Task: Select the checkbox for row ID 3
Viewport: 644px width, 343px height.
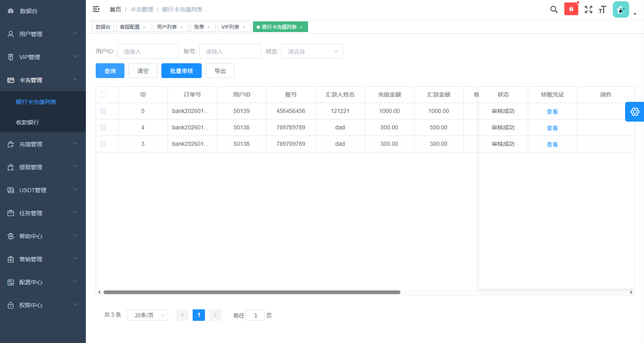Action: tap(103, 144)
